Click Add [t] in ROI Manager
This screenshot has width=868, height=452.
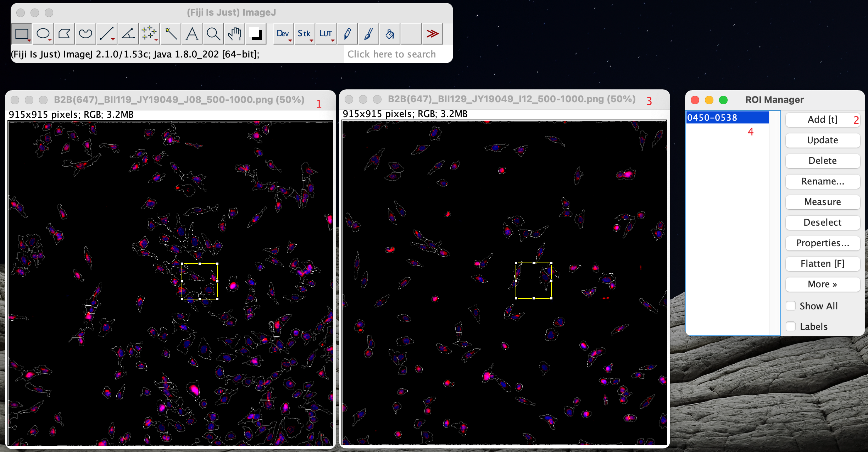822,120
